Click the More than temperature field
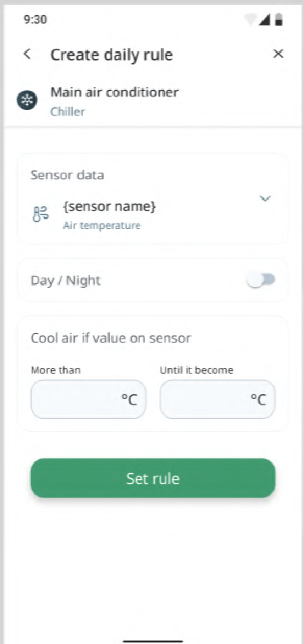 88,399
